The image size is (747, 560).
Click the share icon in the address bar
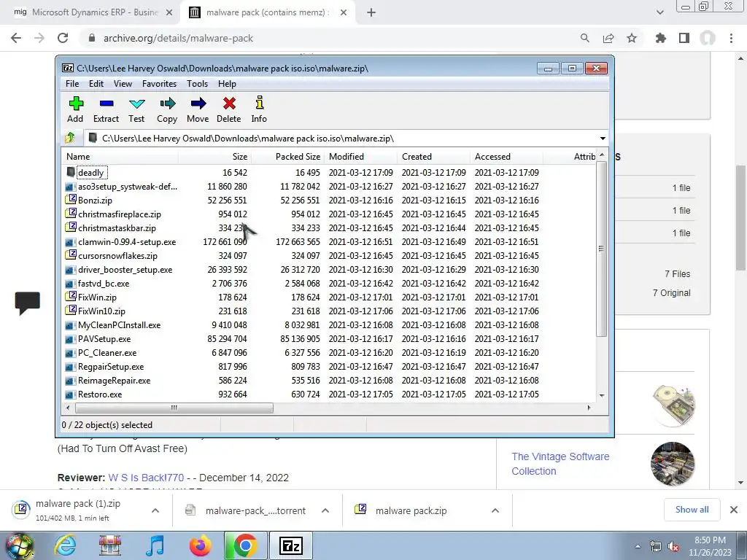pos(608,38)
